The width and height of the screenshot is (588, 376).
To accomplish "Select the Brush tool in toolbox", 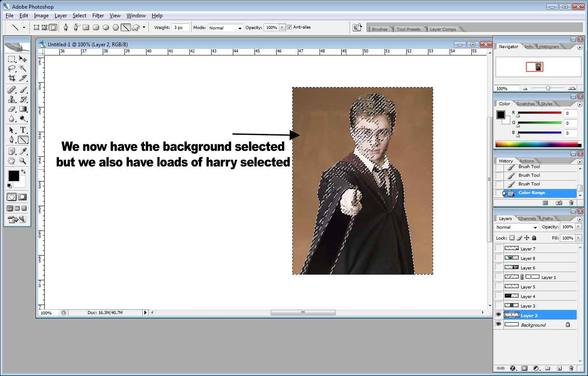I will tap(23, 90).
